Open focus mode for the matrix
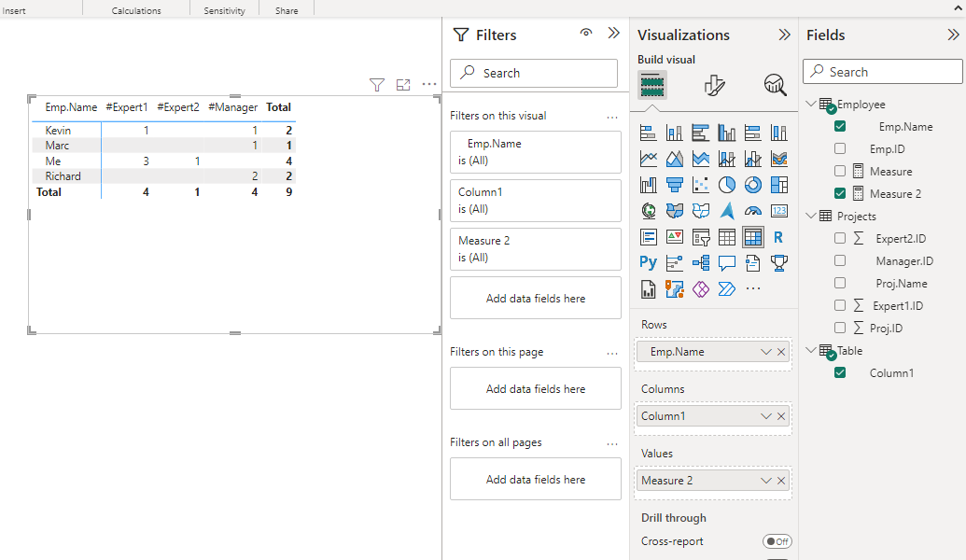966x560 pixels. click(403, 85)
